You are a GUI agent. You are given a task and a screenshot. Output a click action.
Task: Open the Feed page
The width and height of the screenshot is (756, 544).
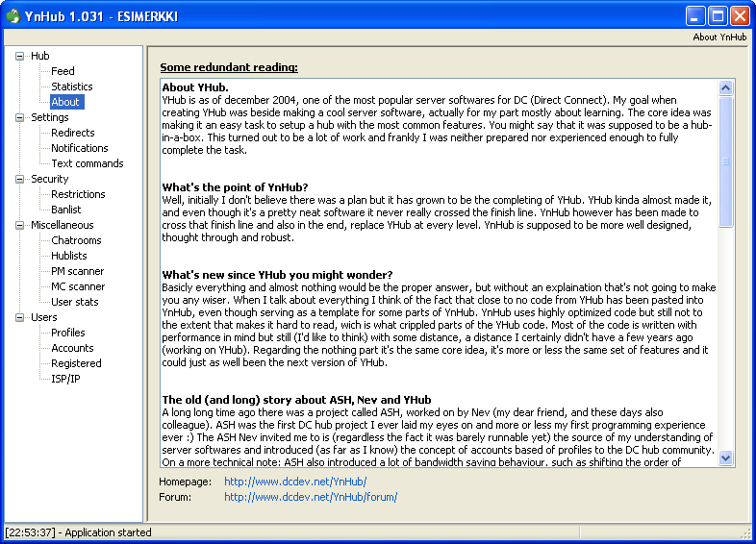(x=63, y=71)
